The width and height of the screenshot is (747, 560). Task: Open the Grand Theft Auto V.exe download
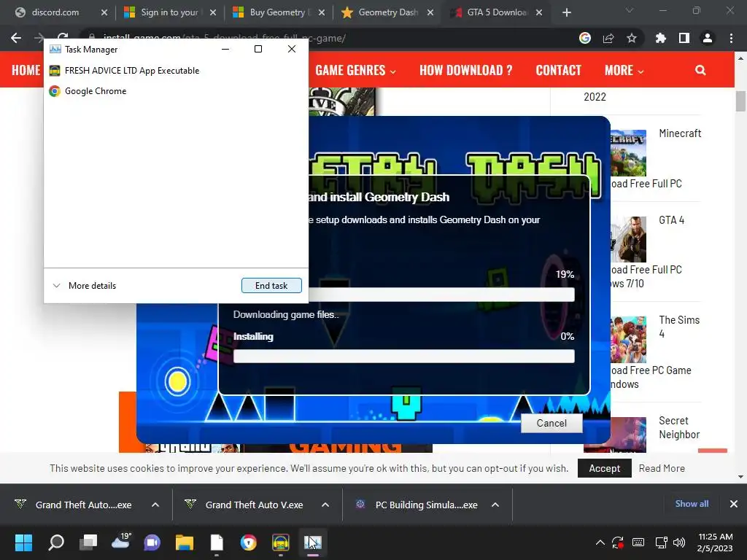tap(244, 505)
